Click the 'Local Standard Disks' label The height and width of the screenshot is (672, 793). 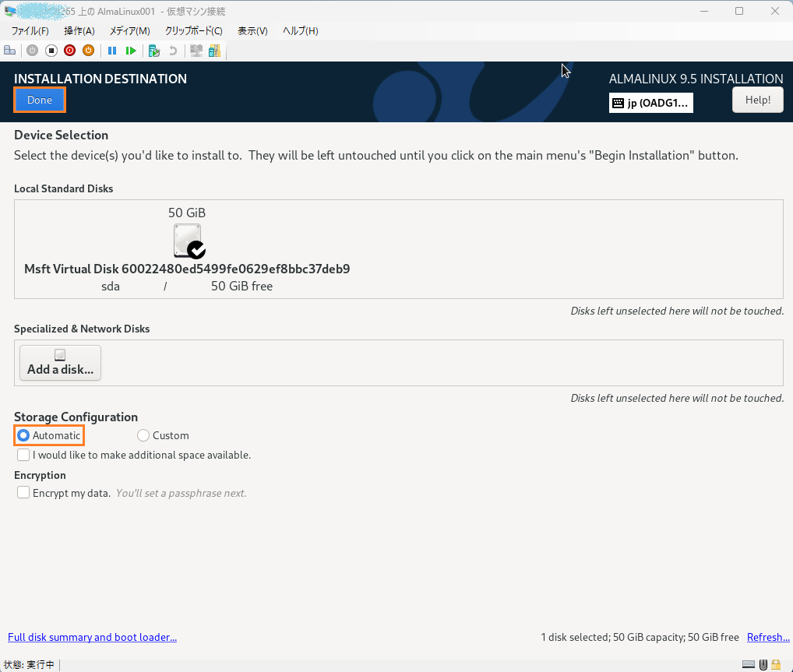(x=64, y=188)
